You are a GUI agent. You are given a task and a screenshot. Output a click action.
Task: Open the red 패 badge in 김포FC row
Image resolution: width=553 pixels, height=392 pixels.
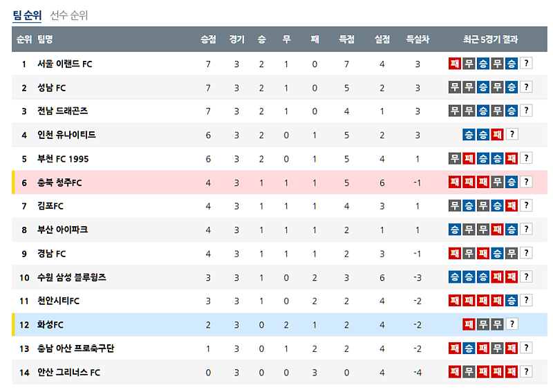tap(511, 205)
